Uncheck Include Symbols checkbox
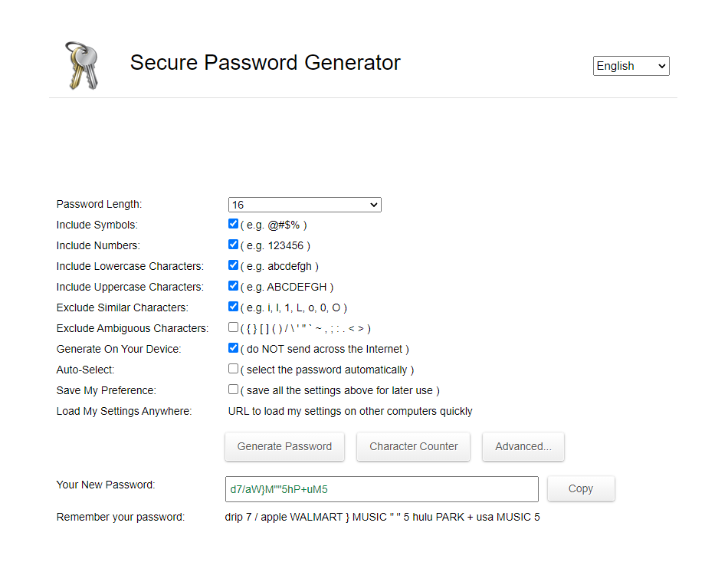728x572 pixels. click(x=234, y=224)
